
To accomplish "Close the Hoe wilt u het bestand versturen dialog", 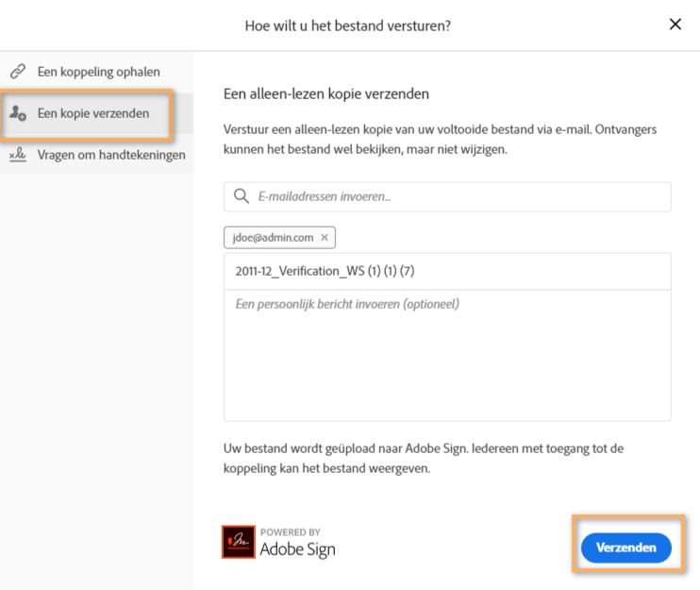I will click(x=675, y=25).
